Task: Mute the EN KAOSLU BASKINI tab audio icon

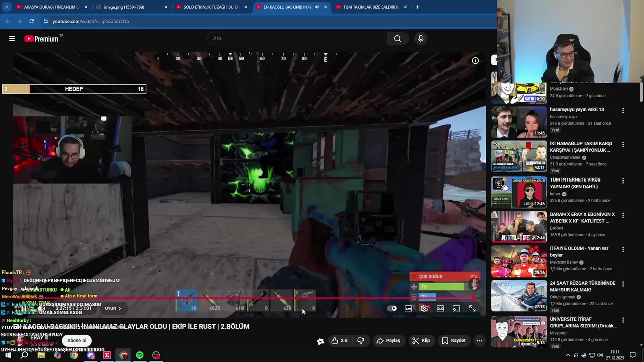Action: 317,7
